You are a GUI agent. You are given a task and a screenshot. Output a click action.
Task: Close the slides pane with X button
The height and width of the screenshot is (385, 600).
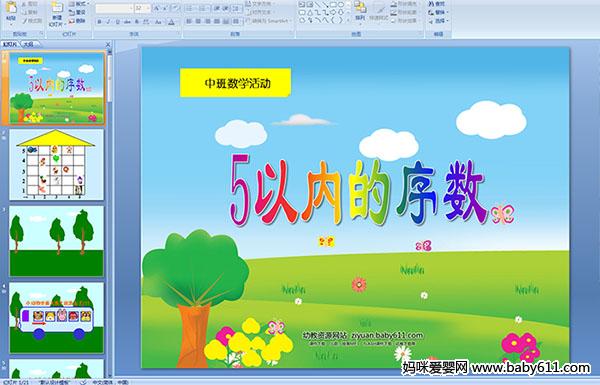click(x=108, y=44)
